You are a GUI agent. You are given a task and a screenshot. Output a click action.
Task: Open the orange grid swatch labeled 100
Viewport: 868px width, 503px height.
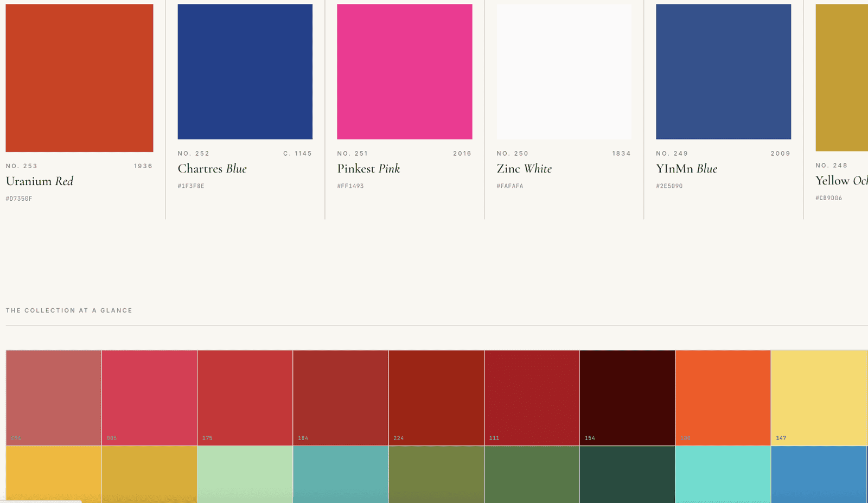tap(723, 398)
